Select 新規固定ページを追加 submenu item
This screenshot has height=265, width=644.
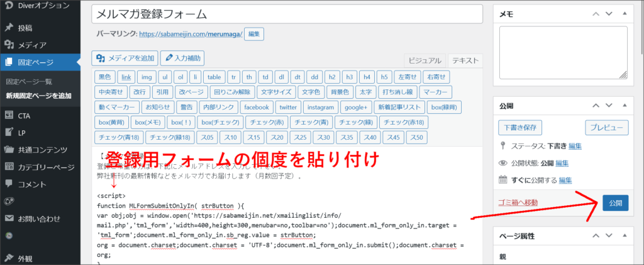[38, 96]
